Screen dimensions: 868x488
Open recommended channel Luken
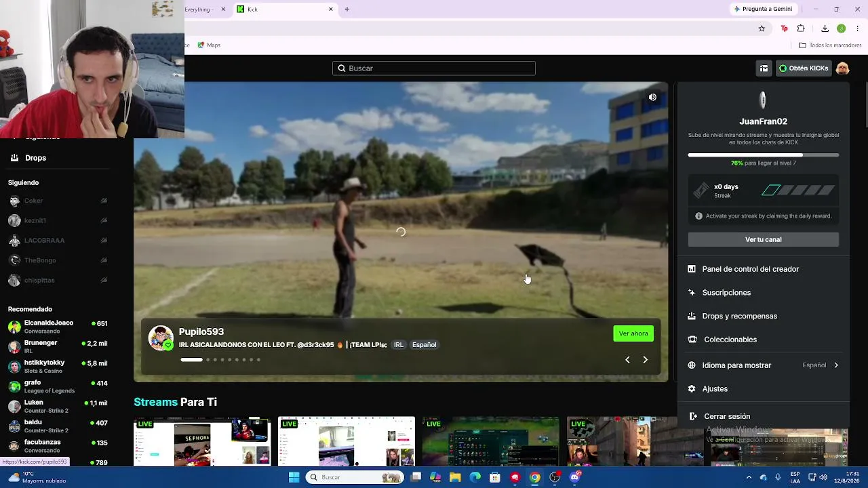(x=58, y=406)
